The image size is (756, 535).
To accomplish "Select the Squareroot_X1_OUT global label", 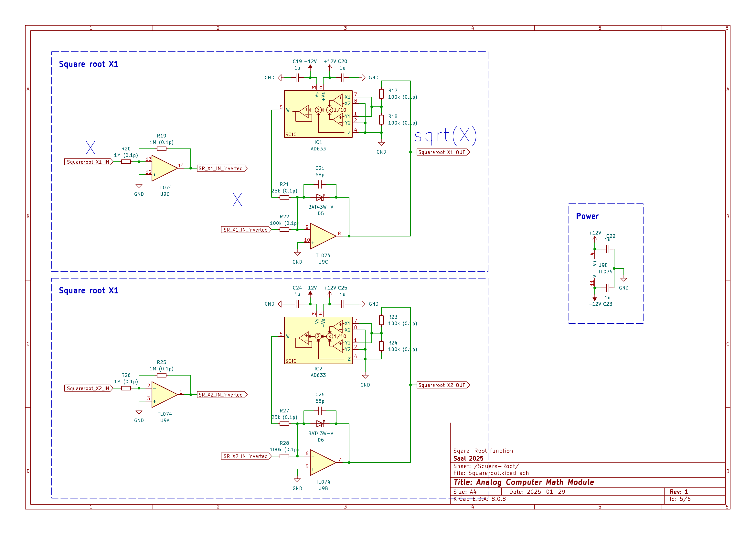I will [443, 152].
